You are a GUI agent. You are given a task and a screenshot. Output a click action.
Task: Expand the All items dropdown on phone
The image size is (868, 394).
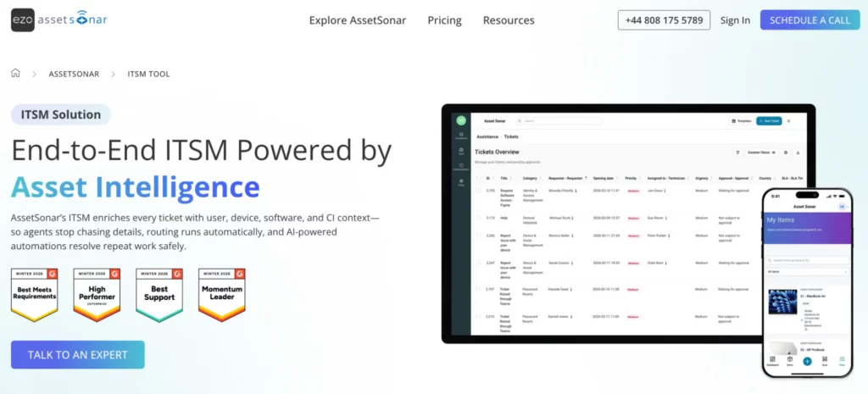pos(807,272)
